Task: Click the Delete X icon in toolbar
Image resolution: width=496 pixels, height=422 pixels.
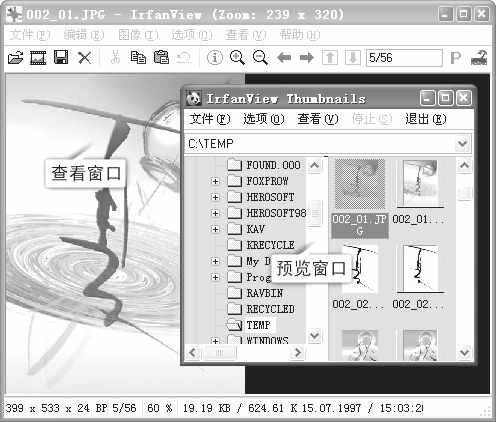Action: point(85,58)
